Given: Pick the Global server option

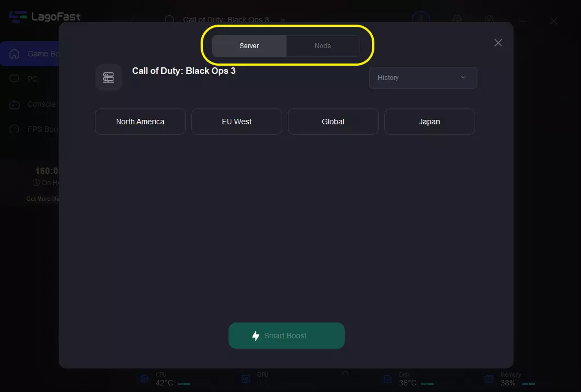Looking at the screenshot, I should pos(333,122).
